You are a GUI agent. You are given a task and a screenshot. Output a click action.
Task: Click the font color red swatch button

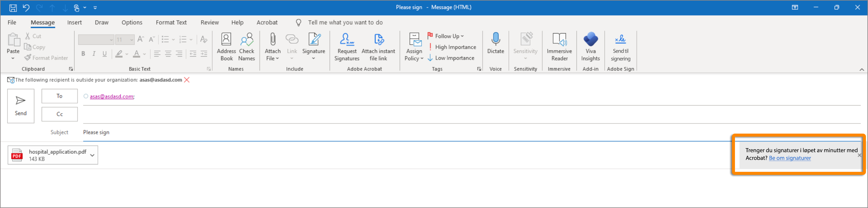(137, 54)
